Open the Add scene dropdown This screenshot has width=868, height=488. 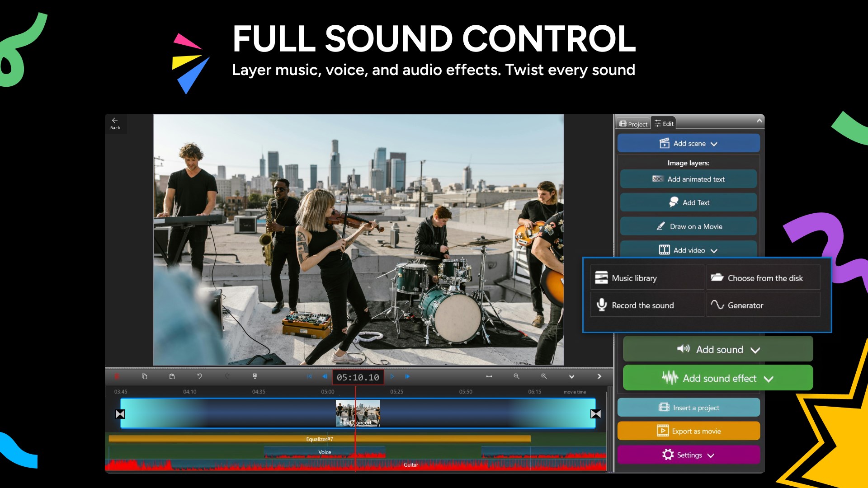point(689,143)
